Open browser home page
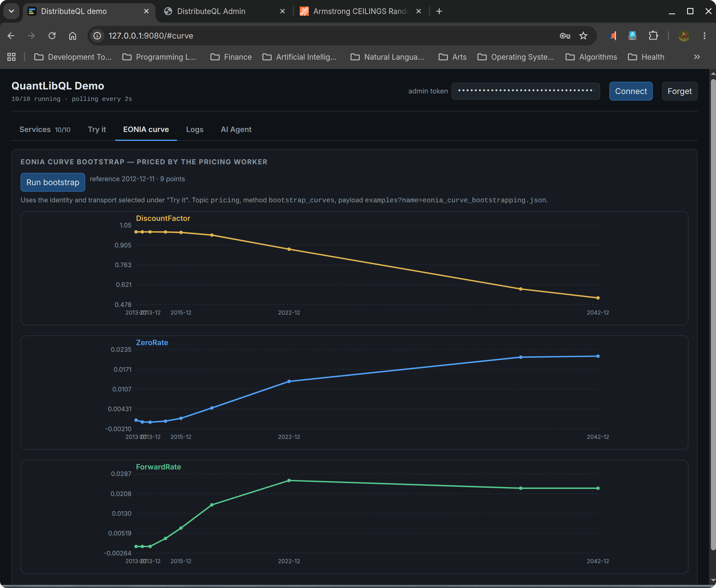 click(73, 35)
